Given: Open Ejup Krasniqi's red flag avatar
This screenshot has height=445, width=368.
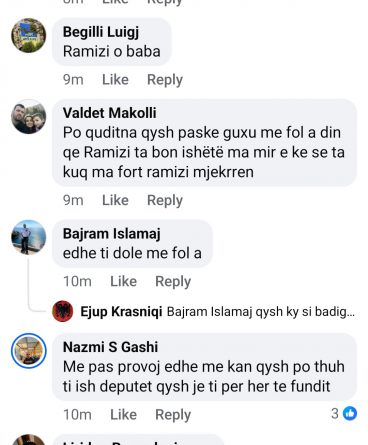Looking at the screenshot, I should click(63, 311).
